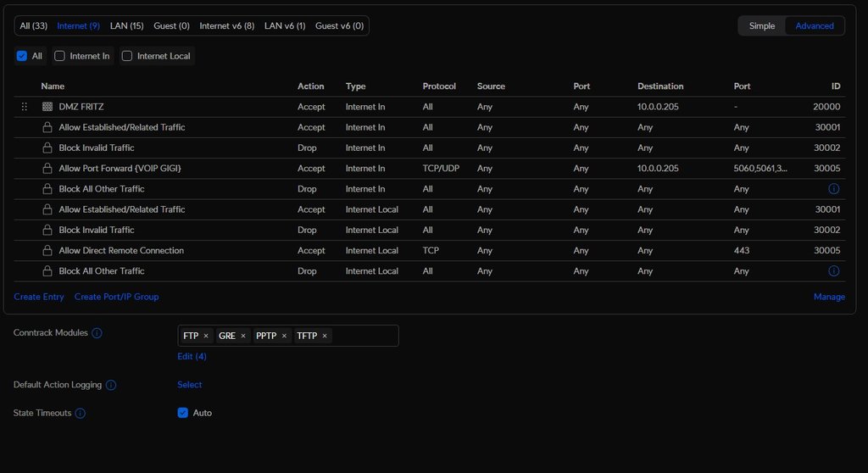Sort by the Protocol column header
Image resolution: width=868 pixels, height=473 pixels.
tap(439, 86)
